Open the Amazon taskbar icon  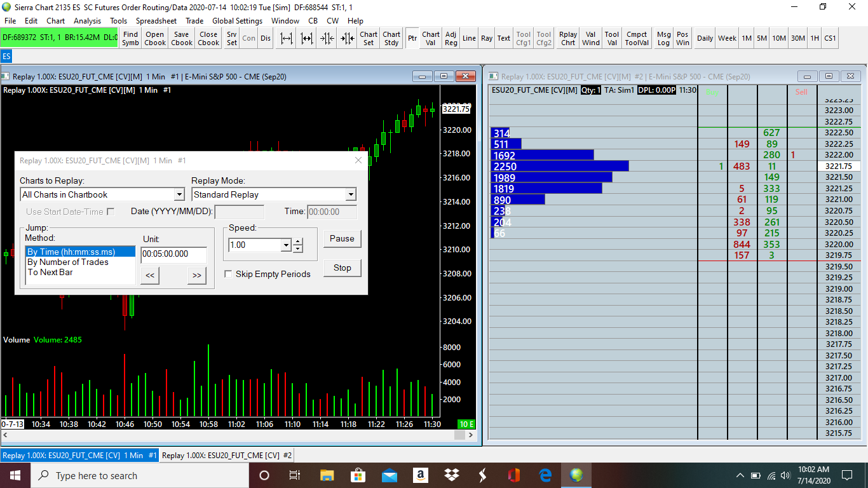[420, 475]
